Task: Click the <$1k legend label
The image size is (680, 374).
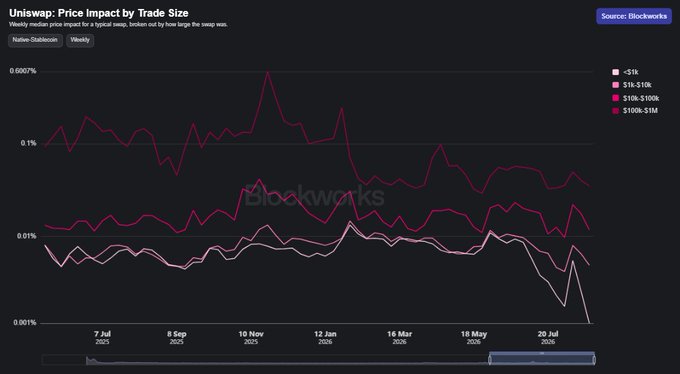Action: [631, 72]
